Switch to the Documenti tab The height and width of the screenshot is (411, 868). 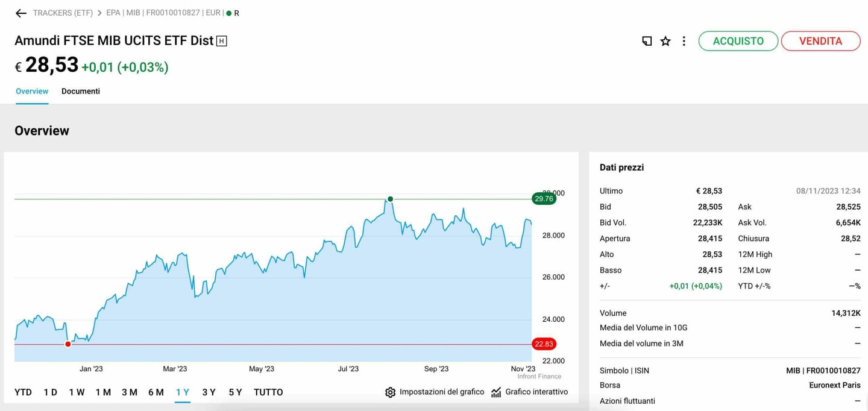(80, 91)
